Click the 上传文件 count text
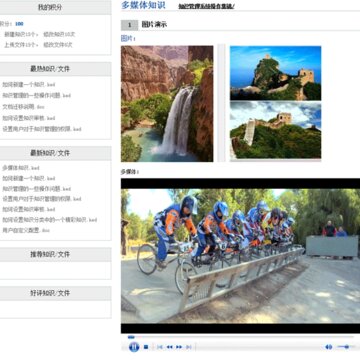360x360 pixels. tap(21, 45)
